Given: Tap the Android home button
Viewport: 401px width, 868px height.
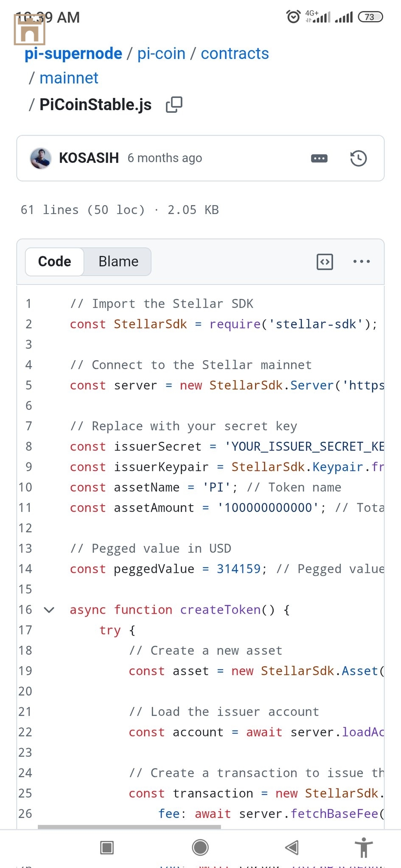Looking at the screenshot, I should click(x=200, y=848).
